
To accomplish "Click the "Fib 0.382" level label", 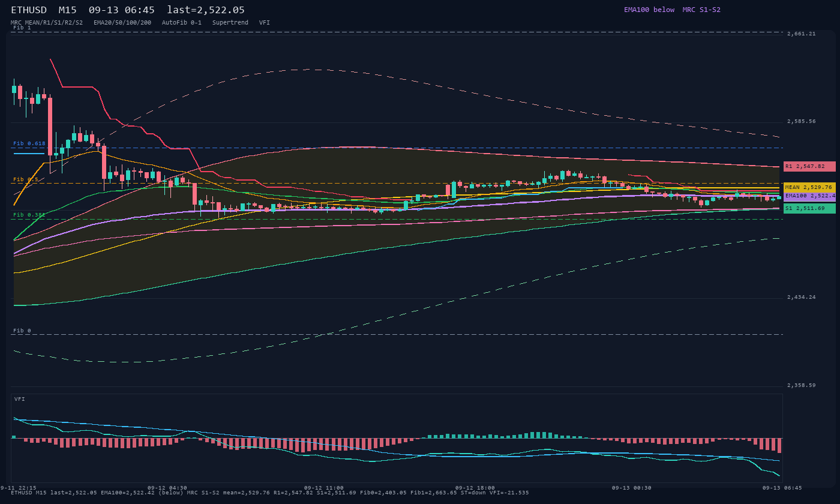I will pyautogui.click(x=29, y=215).
